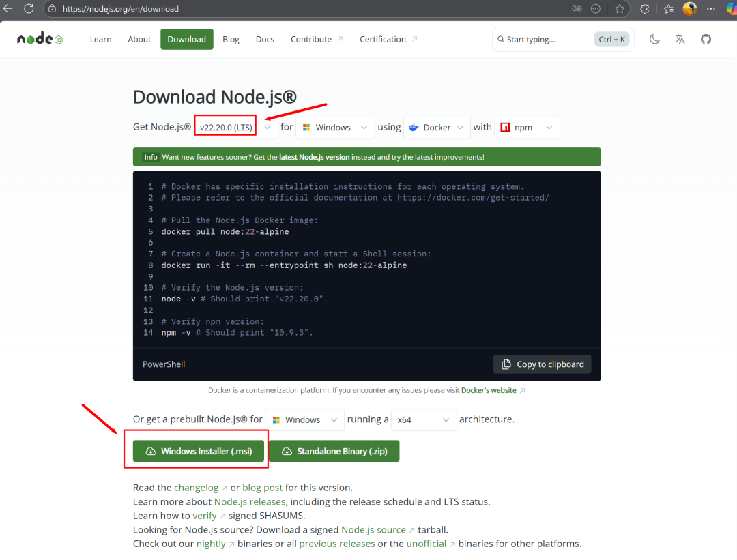Image resolution: width=737 pixels, height=560 pixels.
Task: Open the Docs nav item
Action: (x=265, y=39)
